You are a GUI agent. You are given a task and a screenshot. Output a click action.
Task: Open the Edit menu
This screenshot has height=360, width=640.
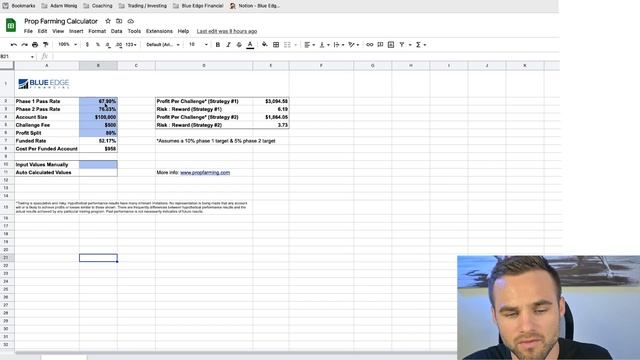pos(42,31)
